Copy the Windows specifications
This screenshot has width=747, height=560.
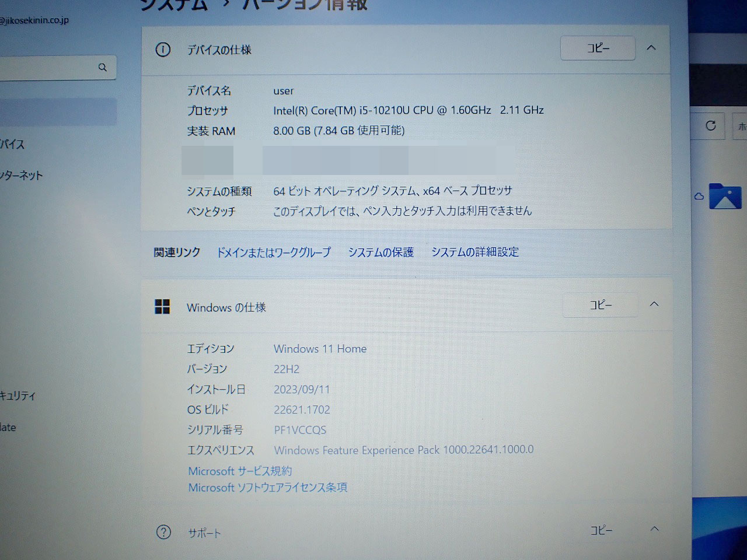point(600,305)
